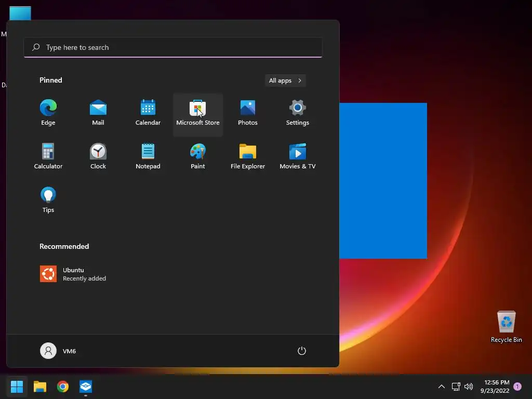Open File Explorer from pinned apps

(x=248, y=157)
